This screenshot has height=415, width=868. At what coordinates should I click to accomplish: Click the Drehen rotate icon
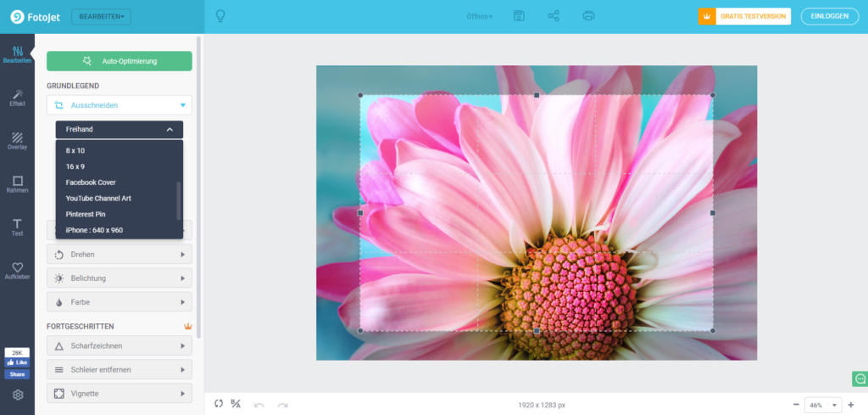coord(58,255)
